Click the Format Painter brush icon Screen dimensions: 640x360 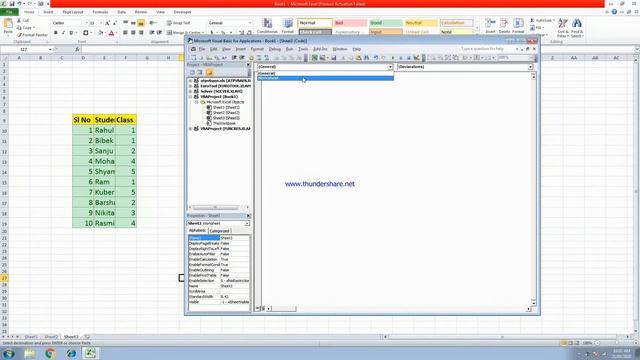[x=19, y=35]
